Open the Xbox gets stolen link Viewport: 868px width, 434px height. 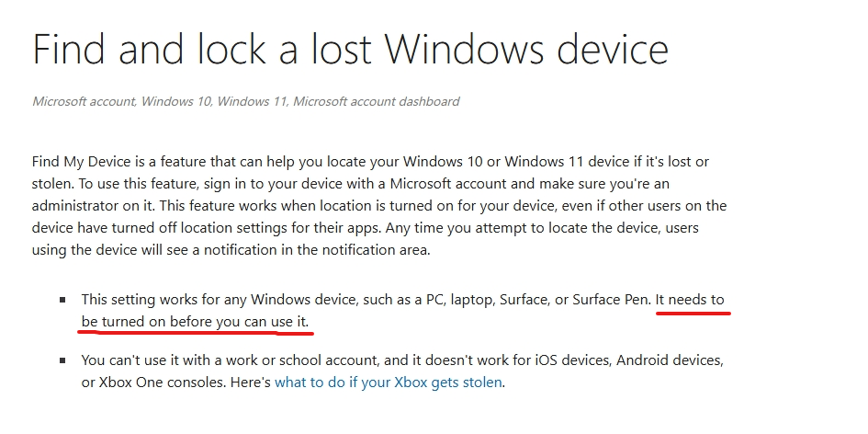click(389, 382)
